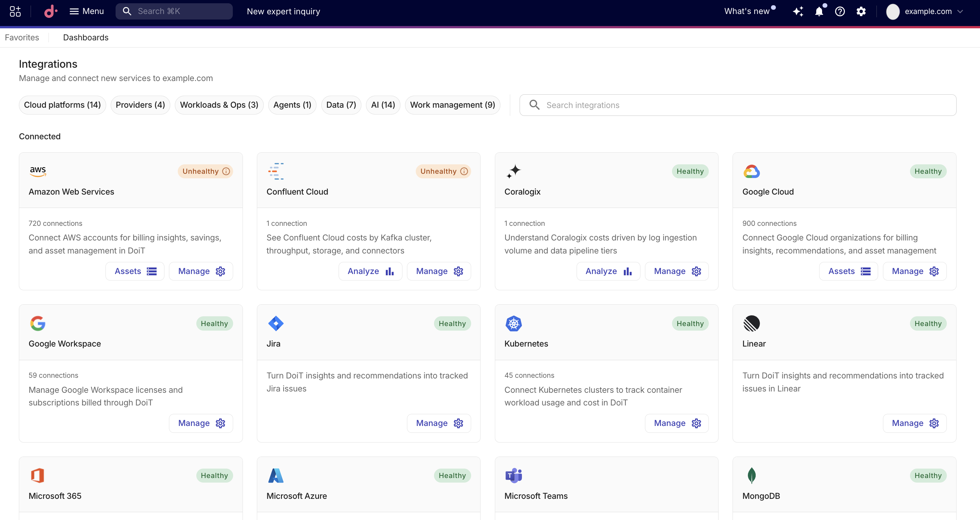Click the MongoDB leaf logo

point(751,475)
